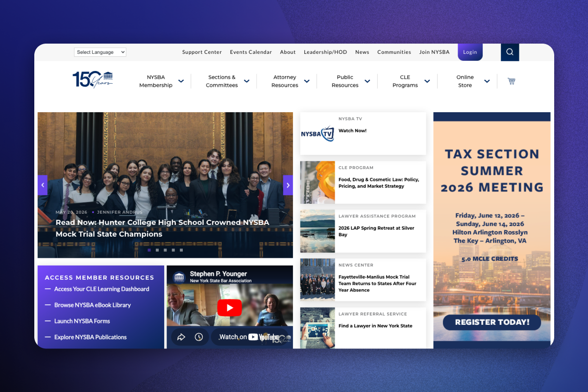Open Public Resources menu
This screenshot has height=392, width=588.
tap(345, 81)
